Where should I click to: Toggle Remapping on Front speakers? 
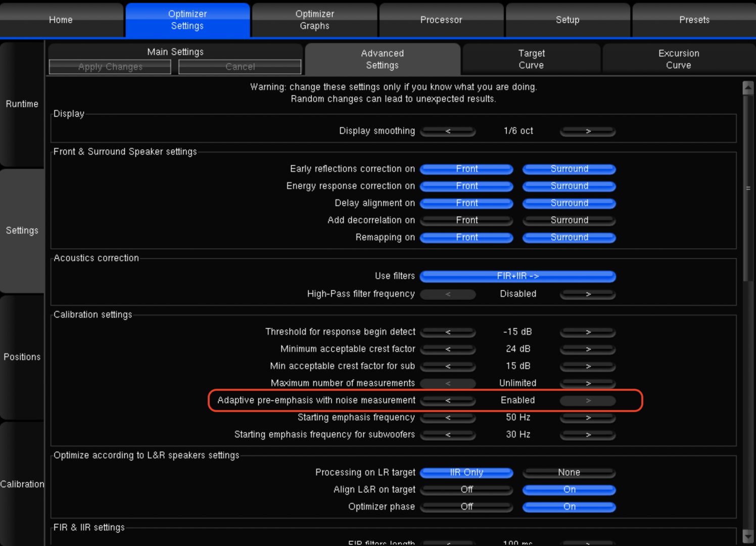click(466, 238)
